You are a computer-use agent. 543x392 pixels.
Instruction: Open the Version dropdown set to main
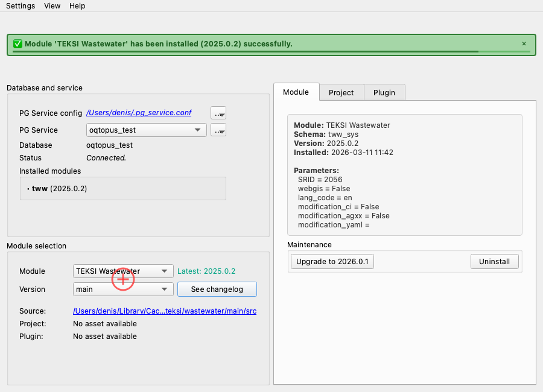[x=123, y=289]
